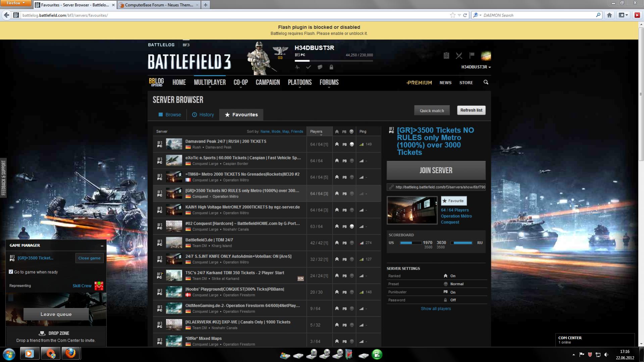Minimize the Game Manager panel
Screen dimensions: 644x362
pyautogui.click(x=102, y=246)
